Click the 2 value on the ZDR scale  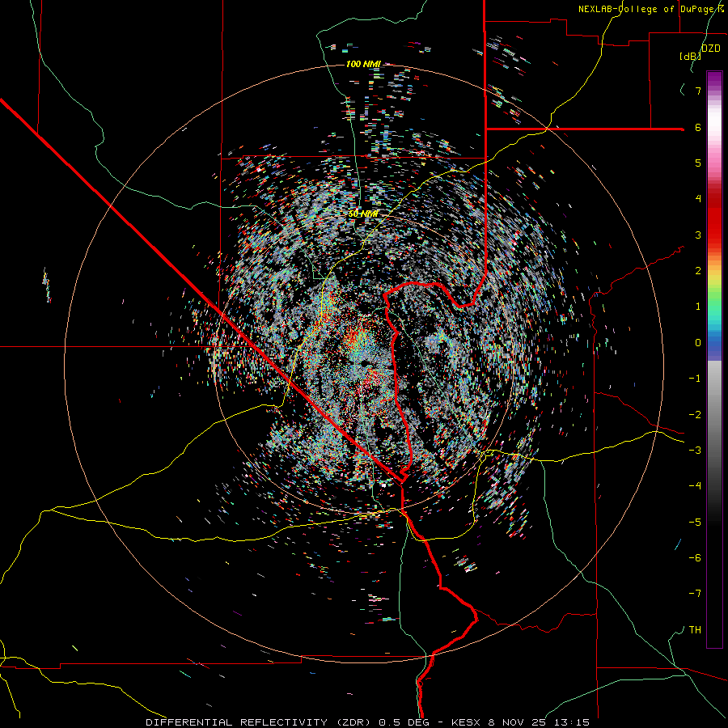pyautogui.click(x=698, y=271)
